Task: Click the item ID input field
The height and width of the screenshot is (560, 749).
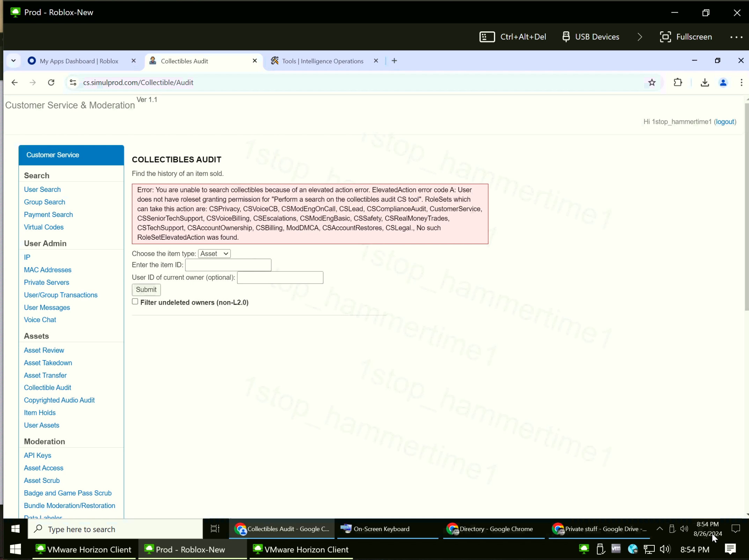Action: pos(228,265)
